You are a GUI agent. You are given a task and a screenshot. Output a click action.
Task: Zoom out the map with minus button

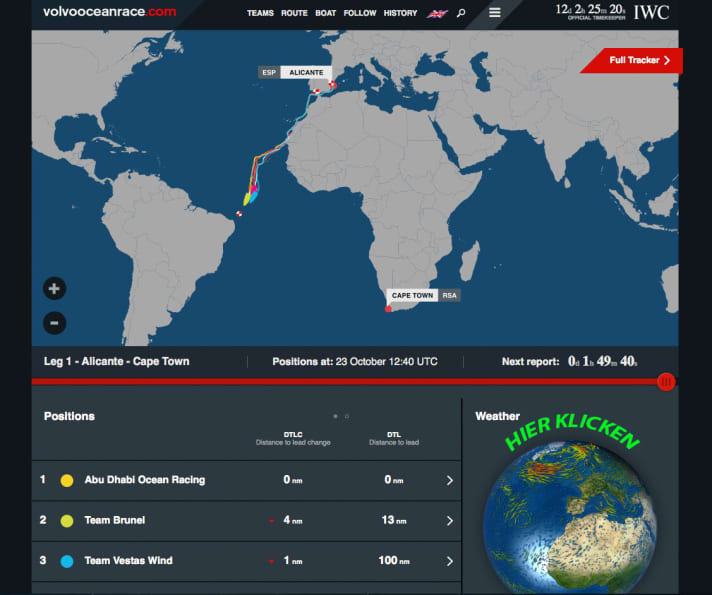pos(54,323)
